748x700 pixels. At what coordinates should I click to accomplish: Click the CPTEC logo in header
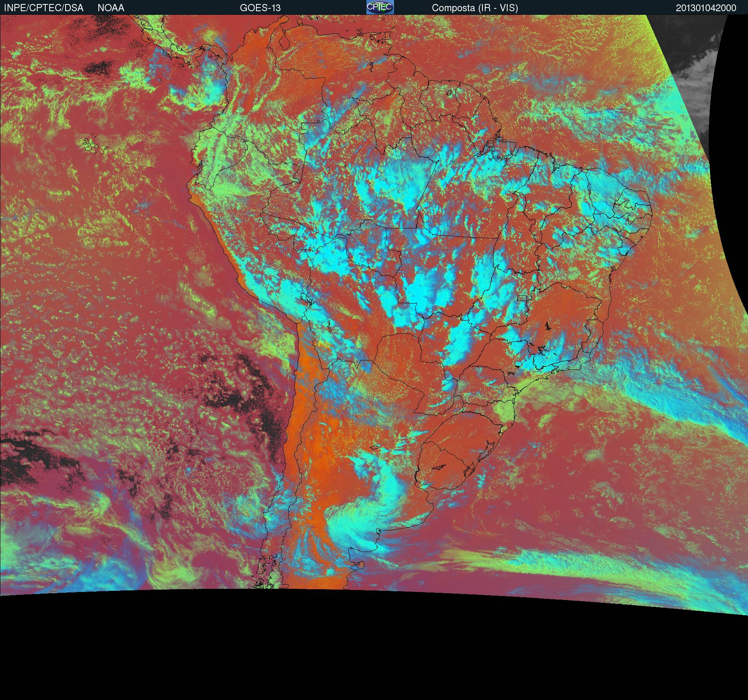pos(380,7)
